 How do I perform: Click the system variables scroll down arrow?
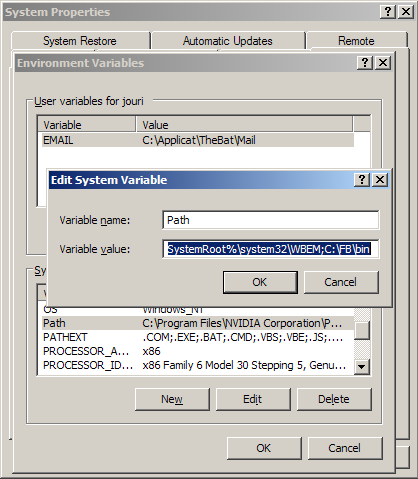point(362,367)
